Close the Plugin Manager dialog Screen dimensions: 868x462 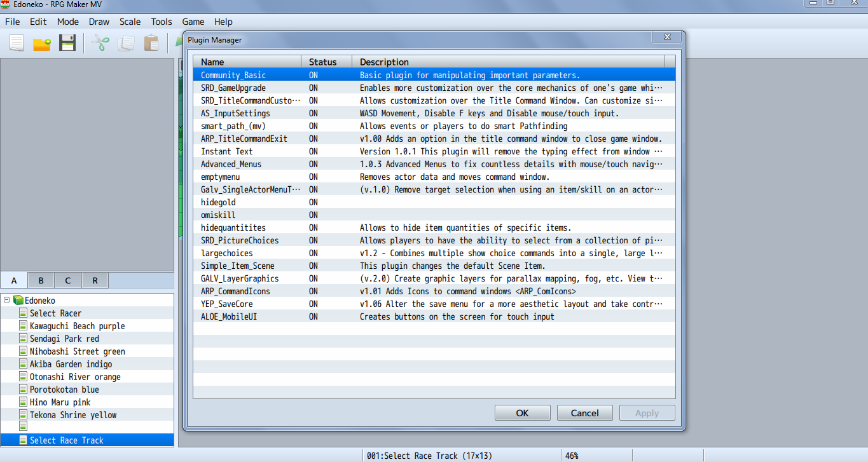666,37
